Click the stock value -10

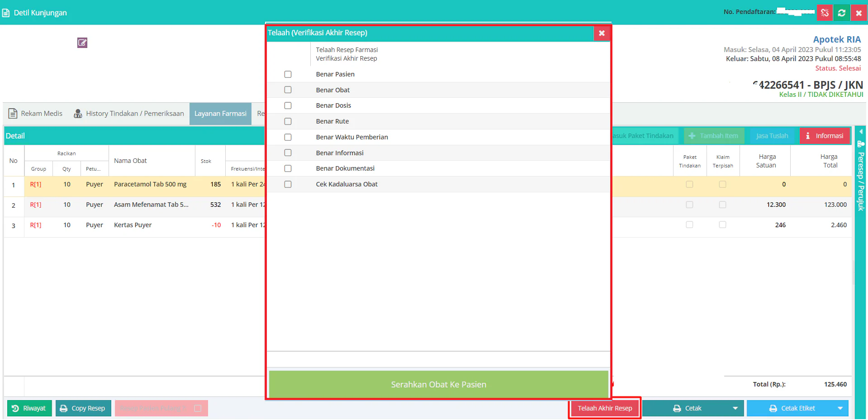coord(216,225)
